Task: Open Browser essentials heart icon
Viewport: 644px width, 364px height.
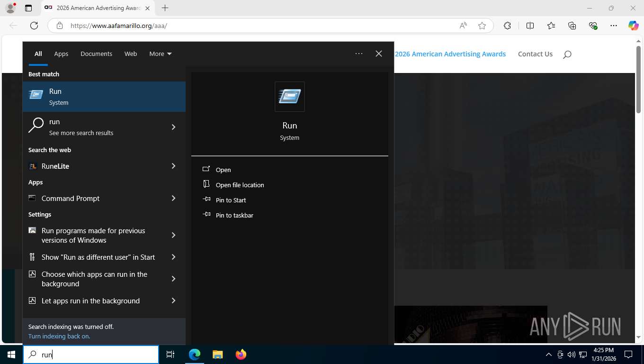Action: pyautogui.click(x=593, y=26)
